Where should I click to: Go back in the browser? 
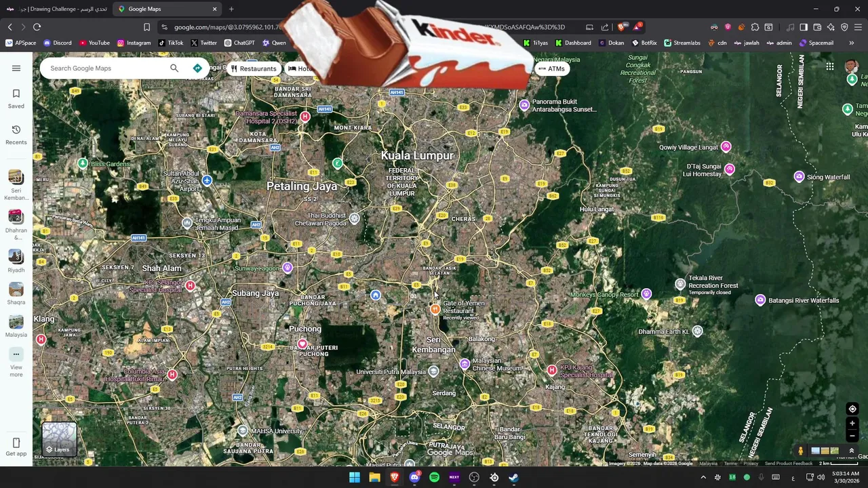[x=9, y=27]
